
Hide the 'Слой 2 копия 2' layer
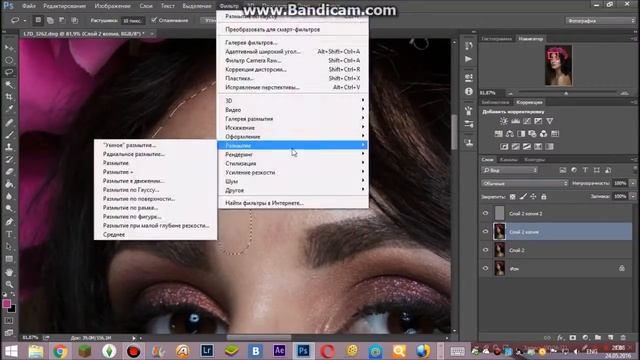pos(485,213)
